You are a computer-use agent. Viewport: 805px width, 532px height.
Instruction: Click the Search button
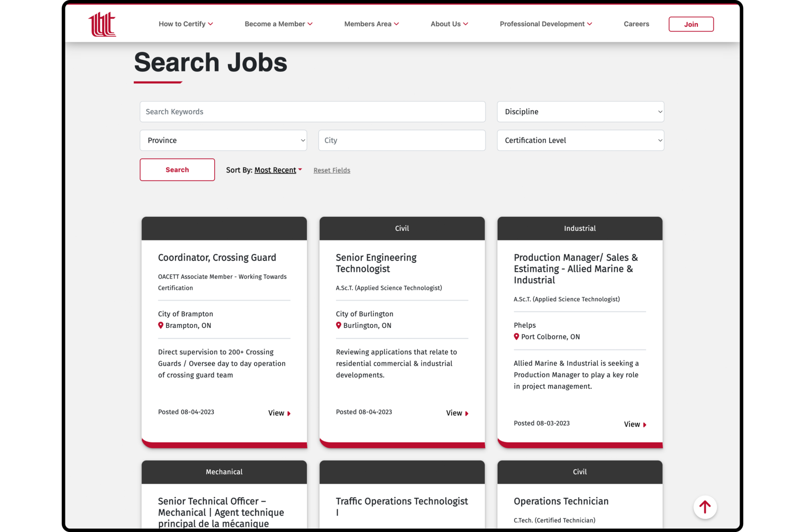(177, 169)
